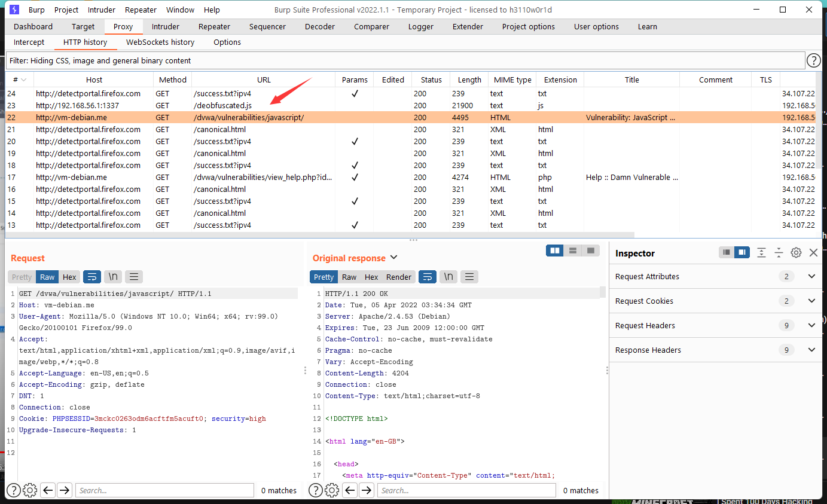
Task: Go to next match arrow below response panel
Action: (367, 490)
